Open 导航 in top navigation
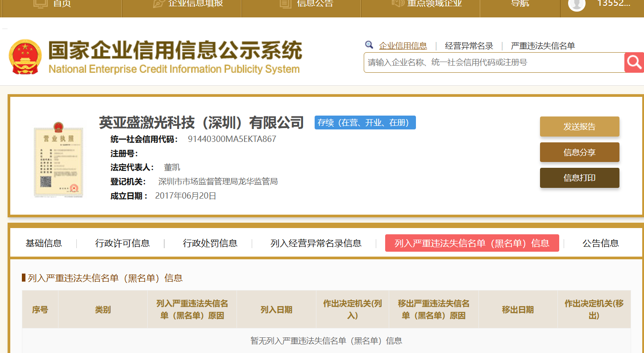The height and width of the screenshot is (353, 644). coord(520,4)
